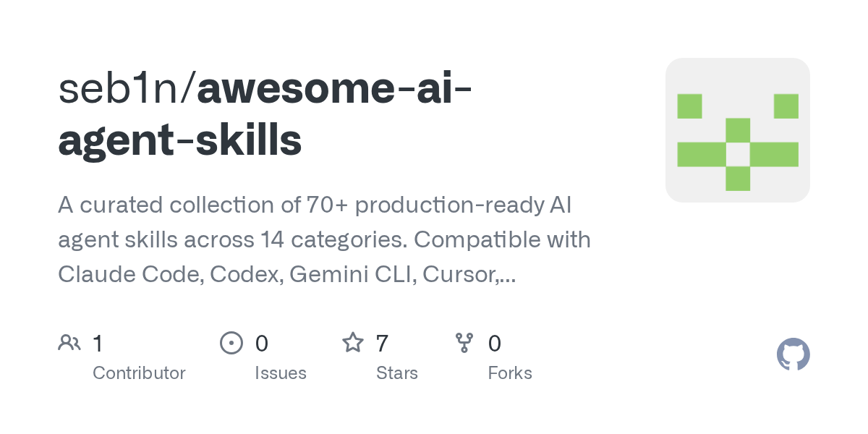Click the forks count of 0
The width and height of the screenshot is (868, 434).
[x=495, y=343]
